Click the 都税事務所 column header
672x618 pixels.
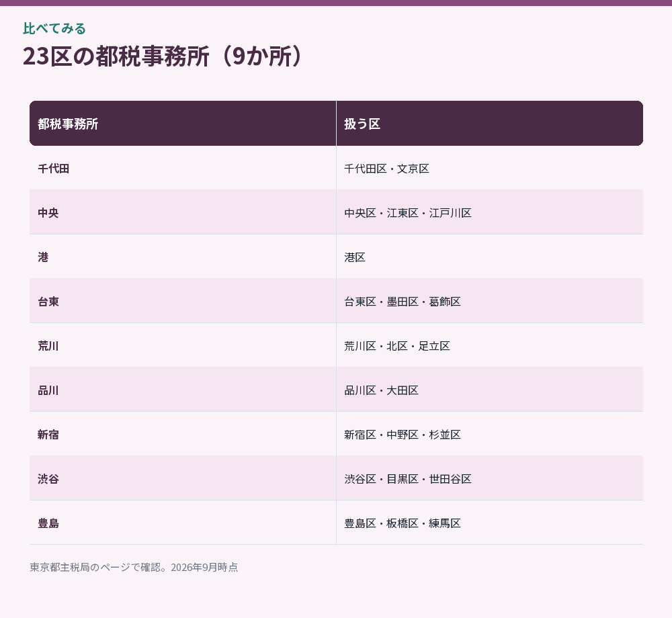[183, 124]
